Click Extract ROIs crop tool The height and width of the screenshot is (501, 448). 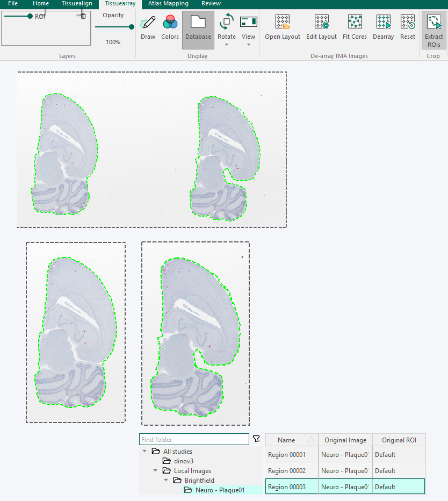click(x=433, y=30)
